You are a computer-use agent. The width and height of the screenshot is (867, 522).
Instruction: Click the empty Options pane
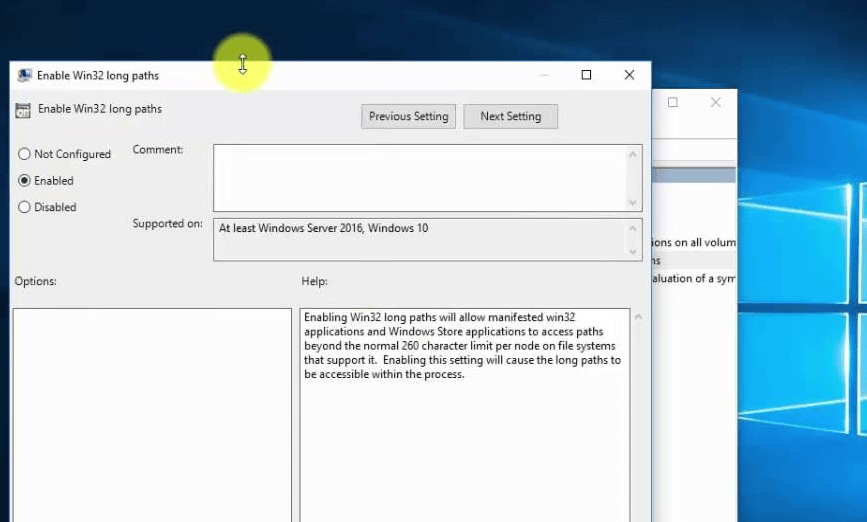pos(152,415)
